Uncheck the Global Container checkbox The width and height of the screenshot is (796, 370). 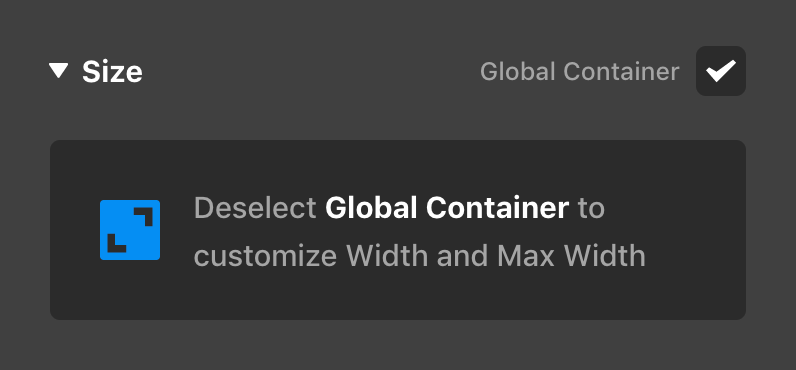(x=720, y=71)
